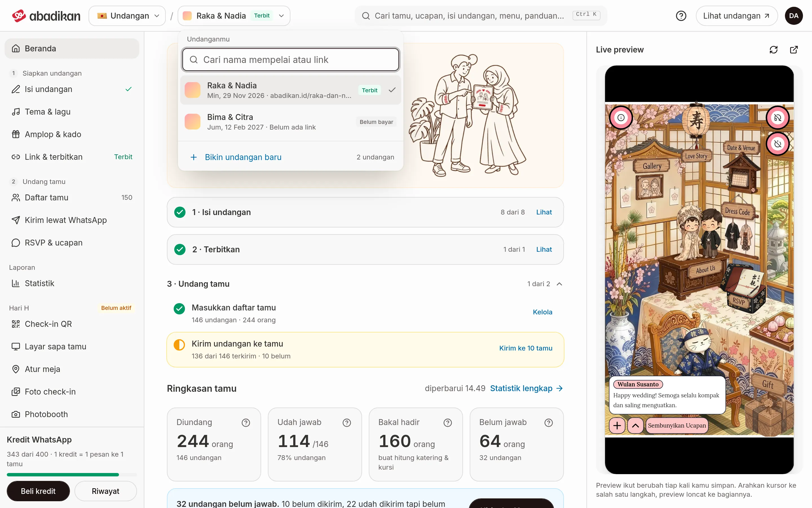
Task: Click the up-chevron button in preview ucapan bar
Action: tap(636, 425)
